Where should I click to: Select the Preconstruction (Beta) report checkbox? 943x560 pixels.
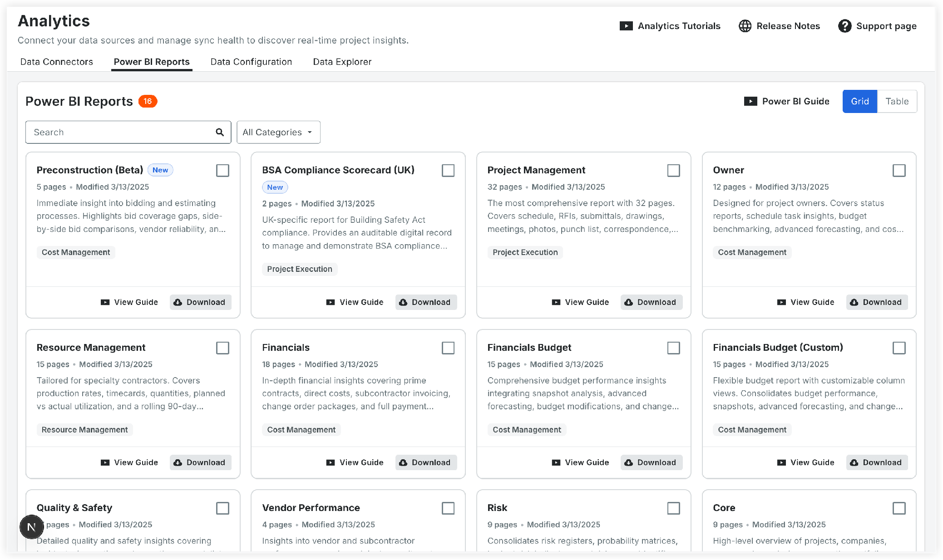click(222, 171)
